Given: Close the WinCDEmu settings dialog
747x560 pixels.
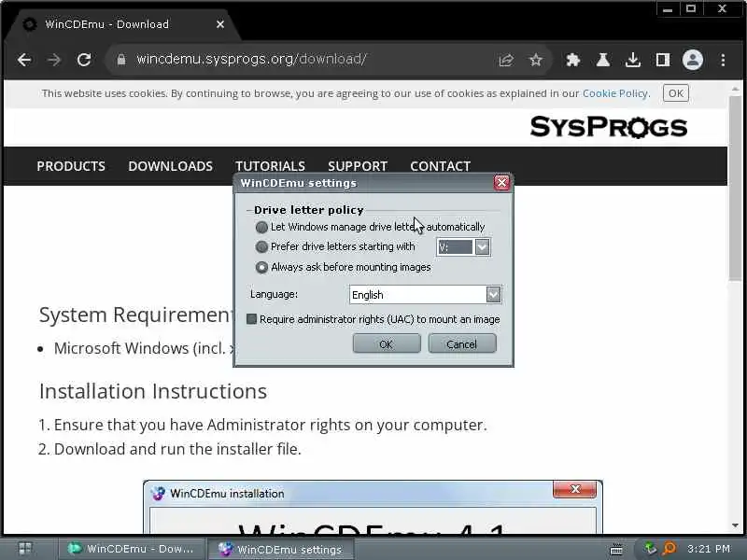Looking at the screenshot, I should (501, 183).
